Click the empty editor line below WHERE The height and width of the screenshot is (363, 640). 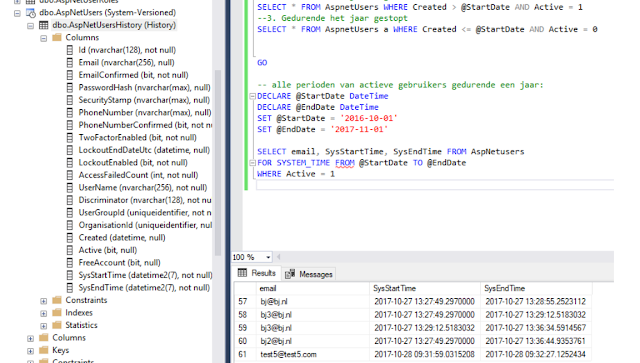(x=435, y=185)
